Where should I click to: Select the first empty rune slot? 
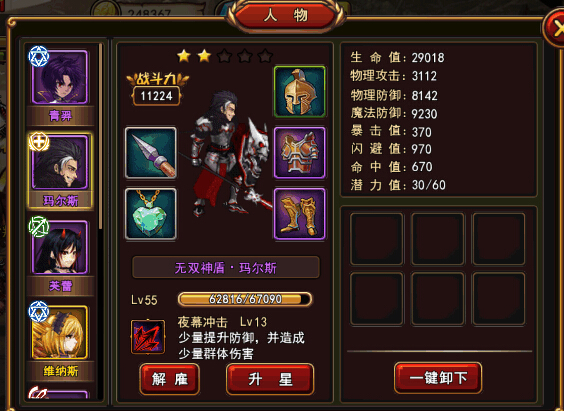[x=377, y=239]
